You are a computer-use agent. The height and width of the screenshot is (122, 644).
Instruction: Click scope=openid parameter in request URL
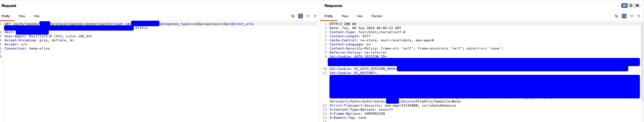(x=213, y=24)
